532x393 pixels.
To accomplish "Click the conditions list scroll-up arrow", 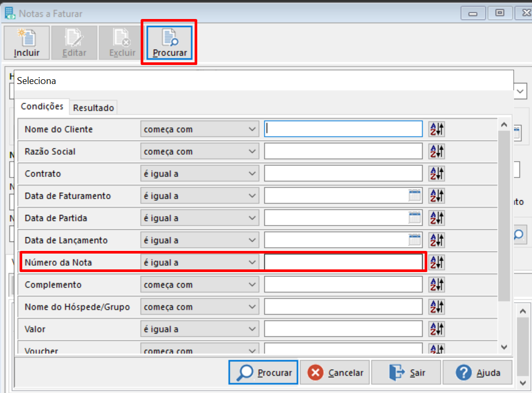I will point(504,125).
